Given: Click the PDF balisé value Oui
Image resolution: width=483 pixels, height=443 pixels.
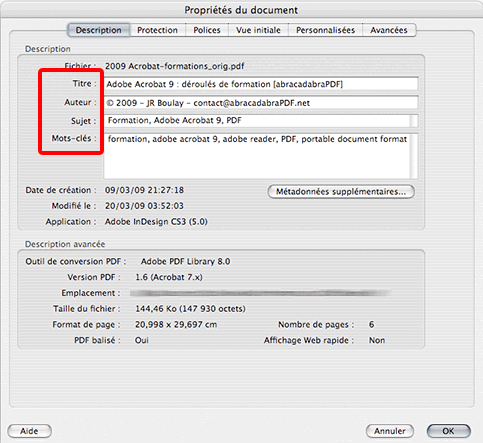Looking at the screenshot, I should 142,340.
